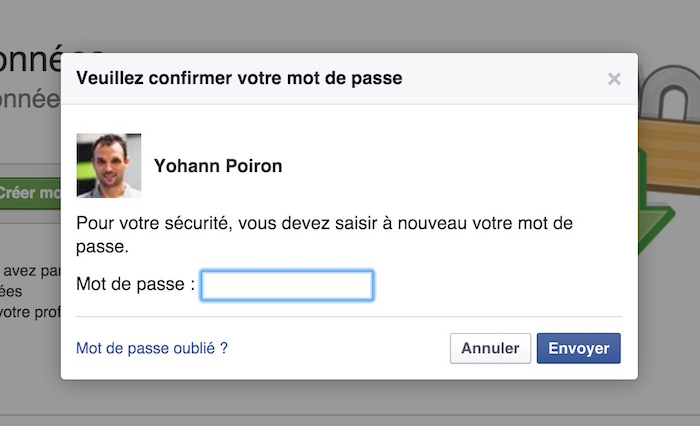Click the empty gray dialog header bar
The image size is (700, 426).
tap(500, 78)
